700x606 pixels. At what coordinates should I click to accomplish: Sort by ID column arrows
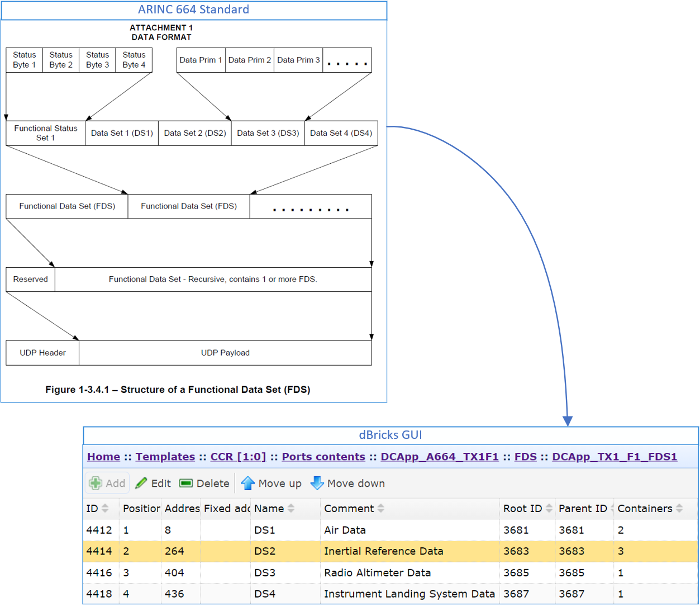click(x=105, y=508)
